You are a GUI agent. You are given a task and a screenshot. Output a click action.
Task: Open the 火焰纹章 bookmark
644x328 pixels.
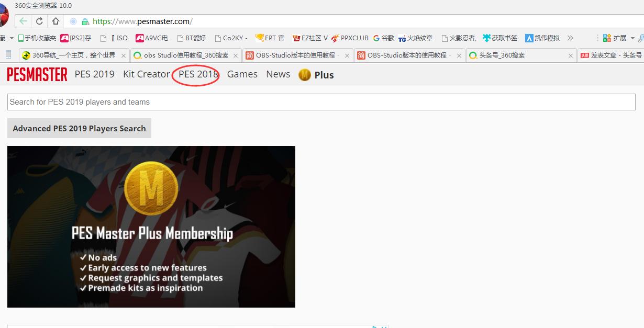(x=416, y=38)
